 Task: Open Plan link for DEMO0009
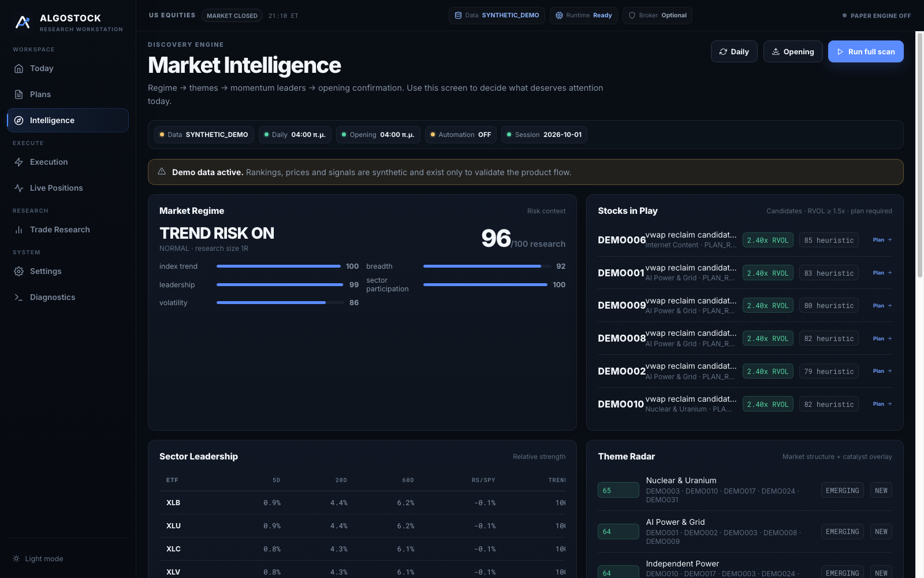coord(882,306)
